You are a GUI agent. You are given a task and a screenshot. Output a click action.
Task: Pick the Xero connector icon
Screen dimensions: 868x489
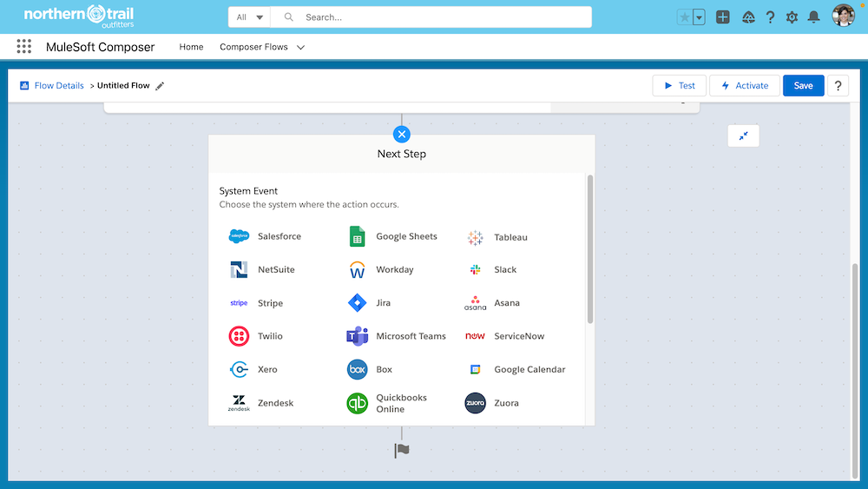[x=239, y=369]
